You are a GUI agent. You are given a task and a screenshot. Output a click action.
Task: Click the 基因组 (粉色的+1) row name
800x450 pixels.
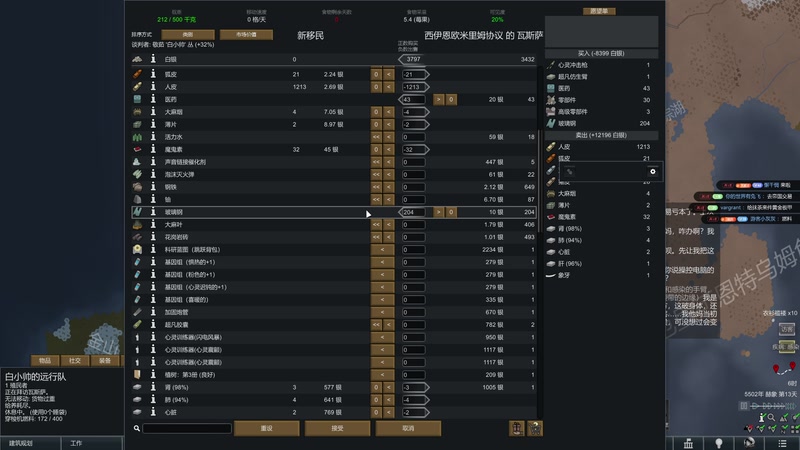coord(190,274)
